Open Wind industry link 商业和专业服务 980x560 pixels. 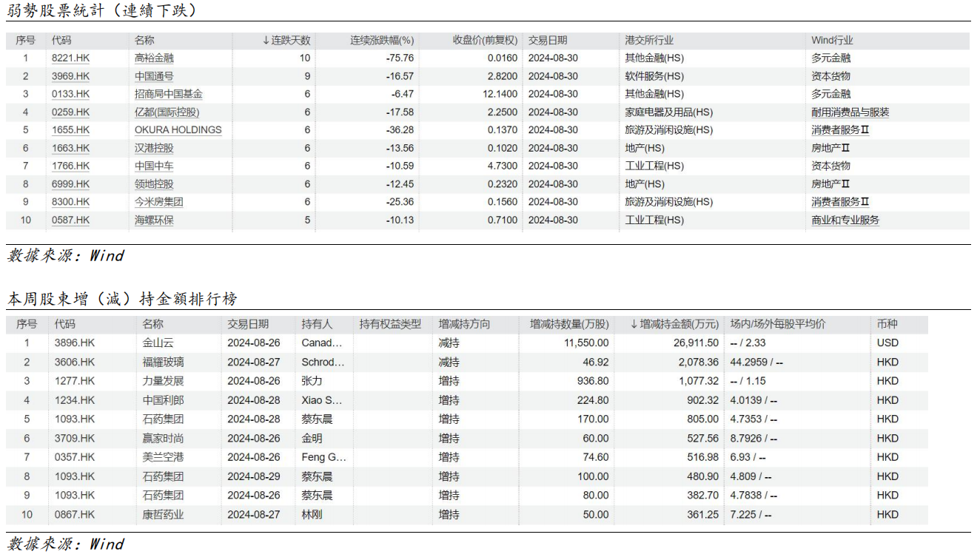845,220
